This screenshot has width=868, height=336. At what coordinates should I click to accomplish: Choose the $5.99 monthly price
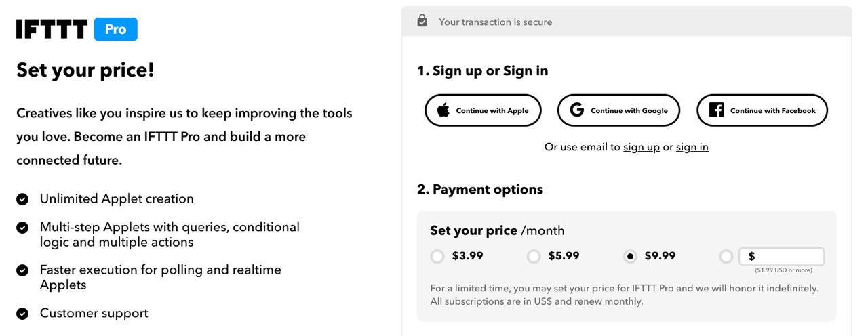pos(534,257)
